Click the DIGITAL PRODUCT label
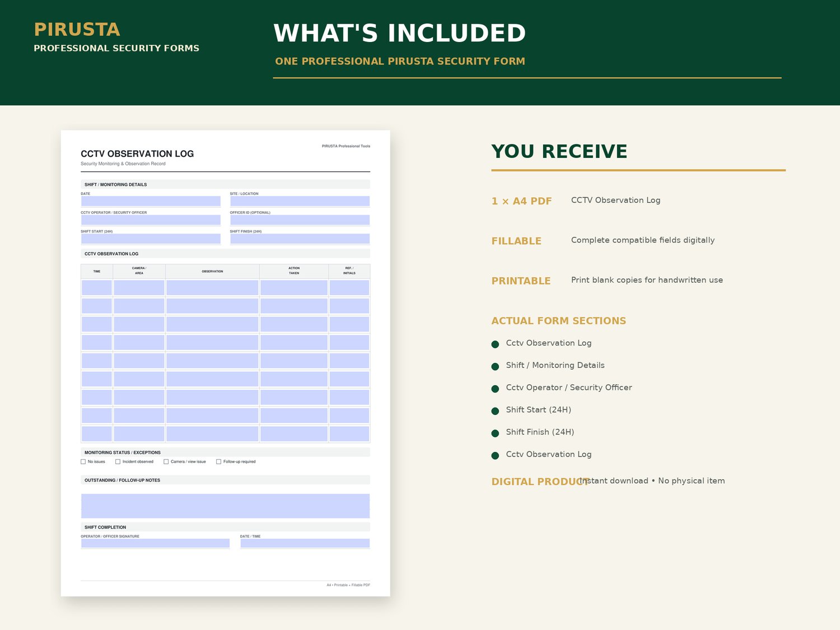The width and height of the screenshot is (840, 630). coord(540,482)
